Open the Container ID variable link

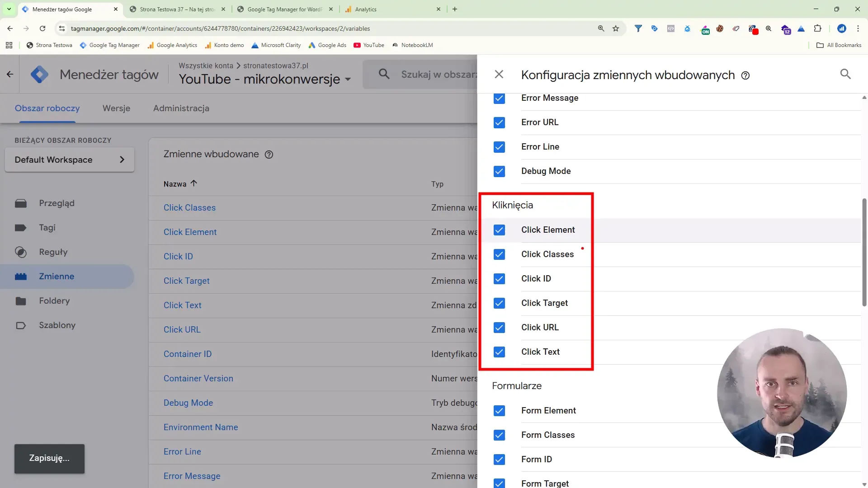[187, 354]
